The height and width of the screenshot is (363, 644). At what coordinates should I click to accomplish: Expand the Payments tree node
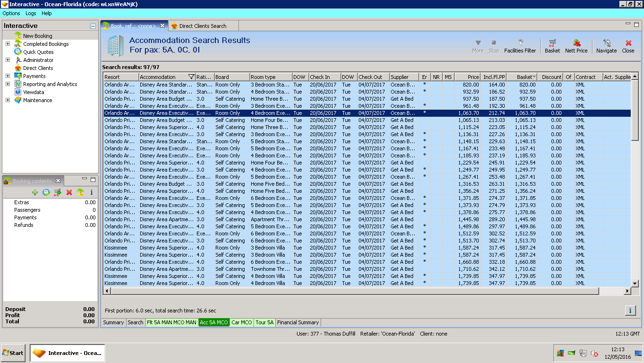pyautogui.click(x=8, y=76)
